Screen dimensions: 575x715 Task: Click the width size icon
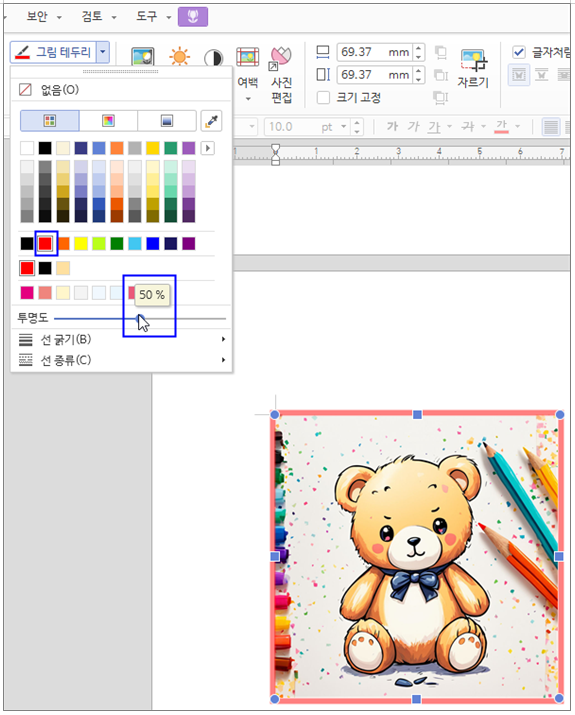(x=323, y=52)
